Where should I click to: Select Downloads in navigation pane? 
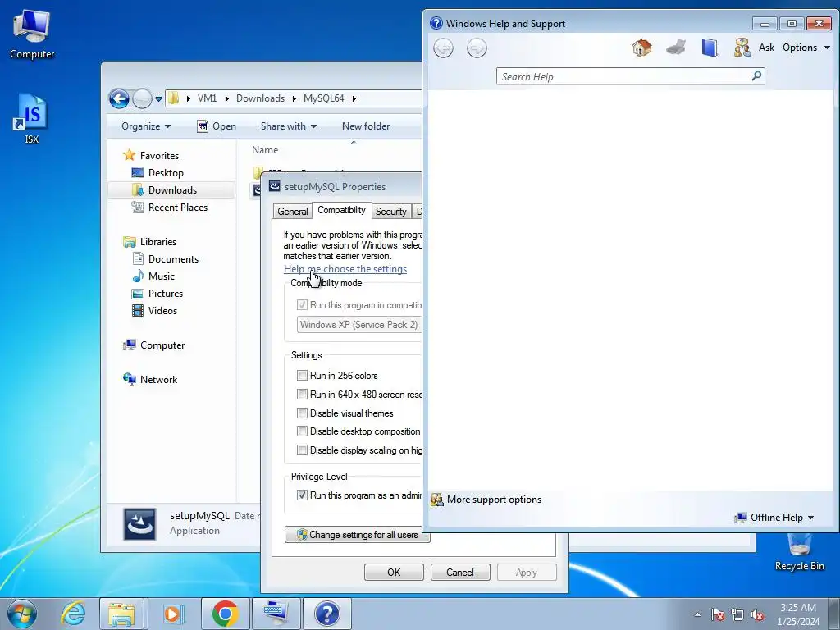pyautogui.click(x=172, y=190)
